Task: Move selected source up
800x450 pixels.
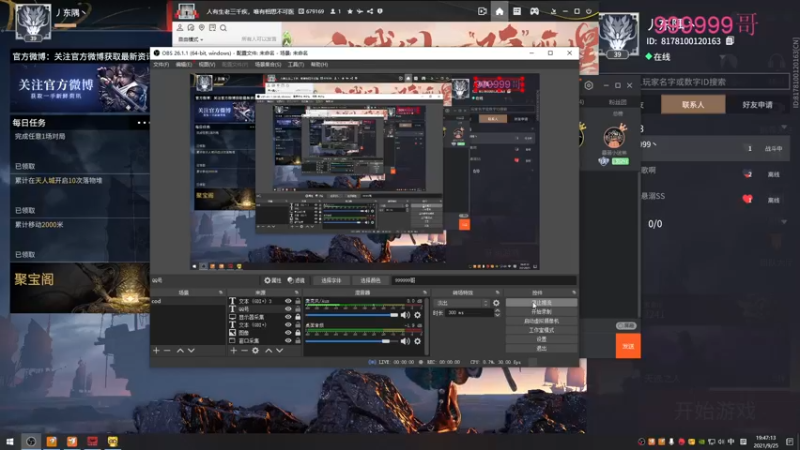Action: coord(268,351)
